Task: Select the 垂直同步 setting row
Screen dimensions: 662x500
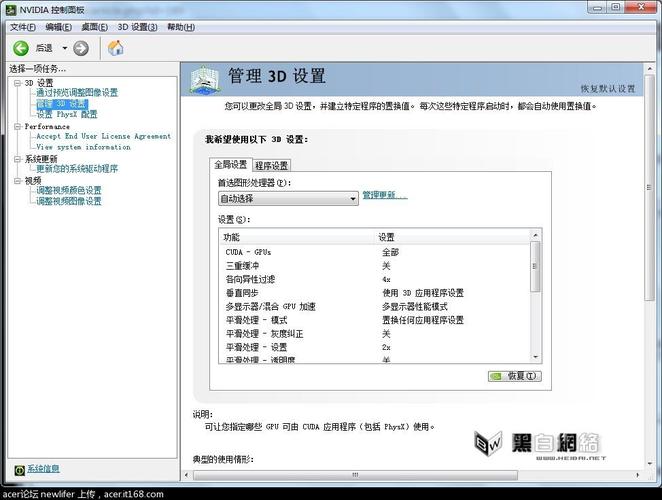Action: [374, 293]
